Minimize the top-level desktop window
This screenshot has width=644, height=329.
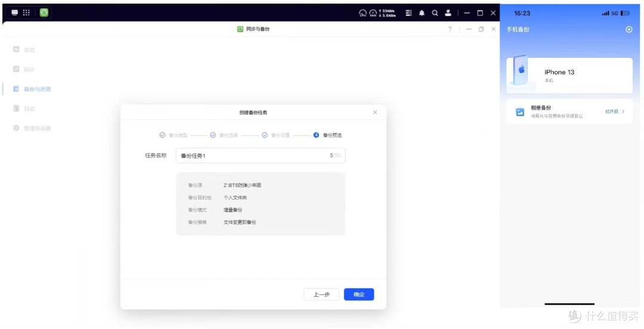coord(467,13)
